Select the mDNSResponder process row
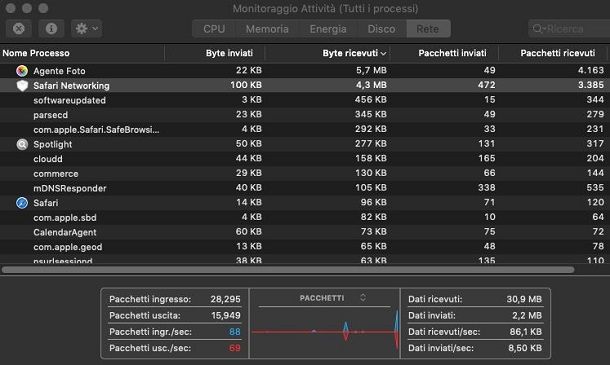 [305, 188]
